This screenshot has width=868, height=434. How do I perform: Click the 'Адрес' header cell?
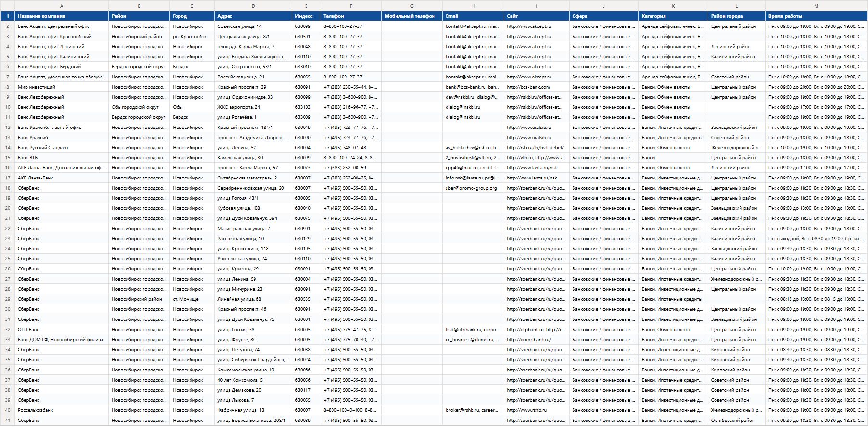point(253,16)
